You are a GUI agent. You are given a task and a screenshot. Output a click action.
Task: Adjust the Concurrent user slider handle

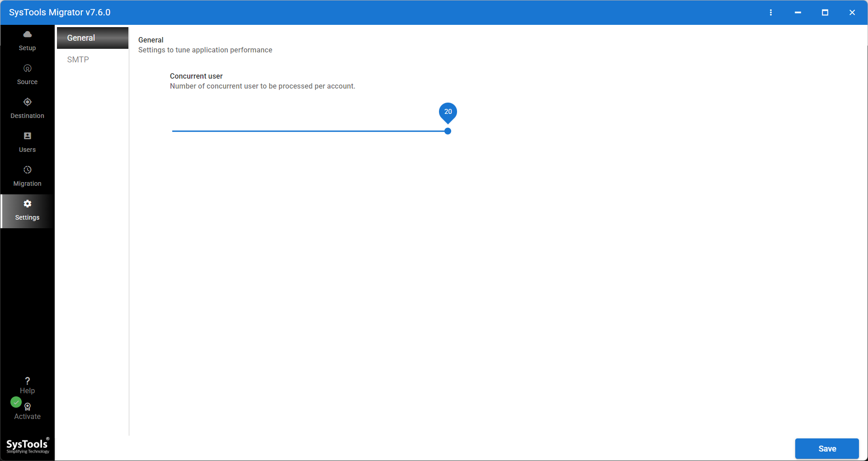[447, 131]
